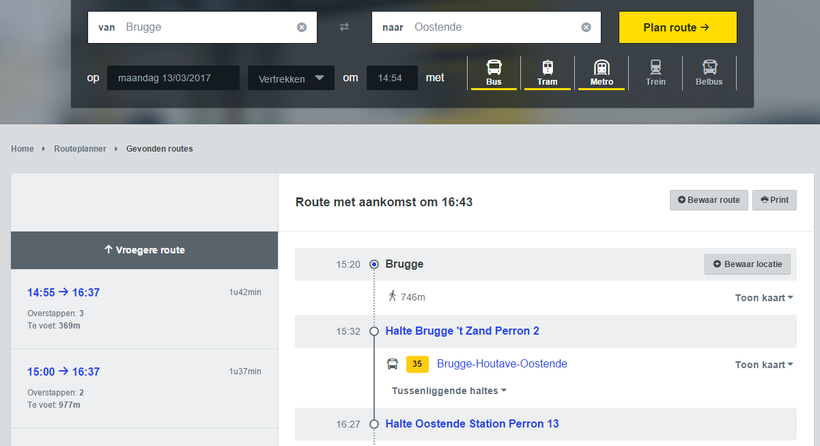The height and width of the screenshot is (446, 820).
Task: Print the route
Action: click(774, 200)
